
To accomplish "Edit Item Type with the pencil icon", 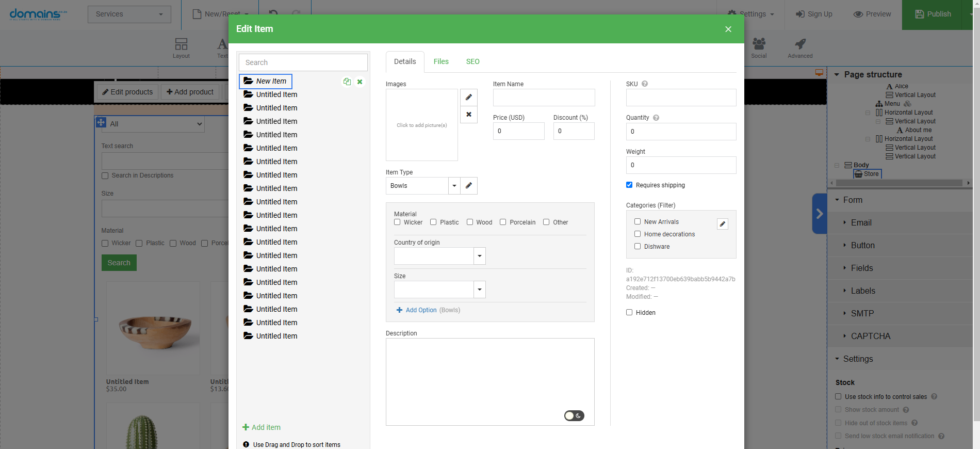I will [x=468, y=186].
